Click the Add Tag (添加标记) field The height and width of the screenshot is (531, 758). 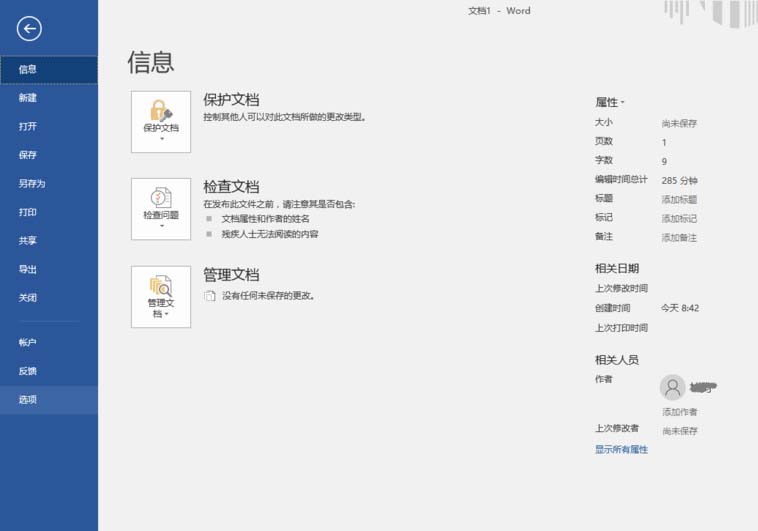coord(679,218)
